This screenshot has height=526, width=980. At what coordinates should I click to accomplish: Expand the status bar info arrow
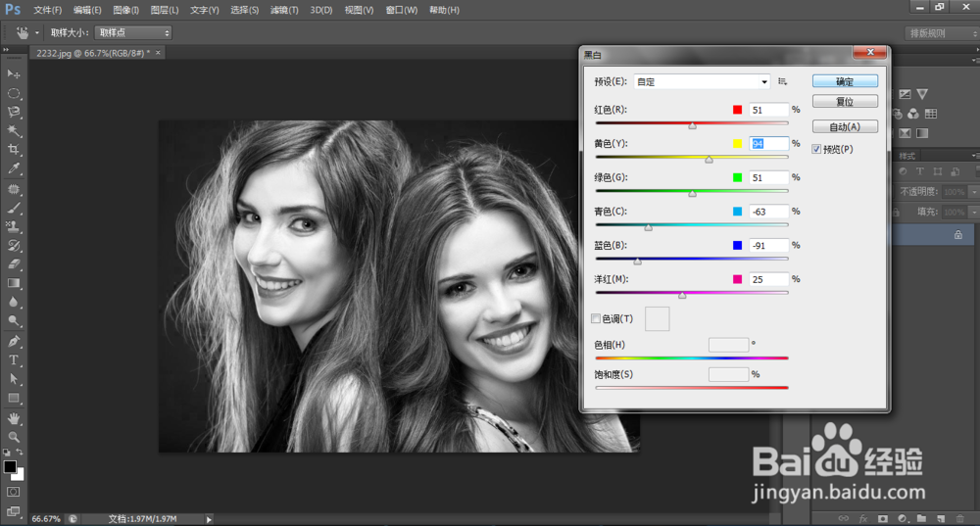[x=209, y=519]
